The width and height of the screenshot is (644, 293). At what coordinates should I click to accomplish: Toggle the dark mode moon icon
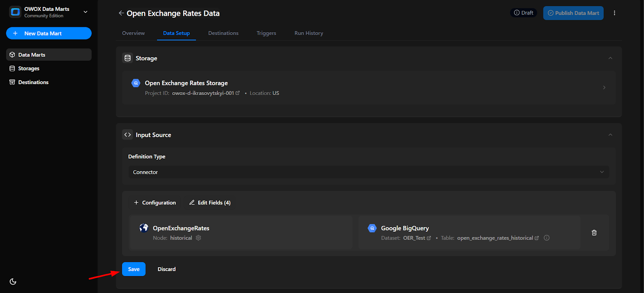(x=13, y=281)
